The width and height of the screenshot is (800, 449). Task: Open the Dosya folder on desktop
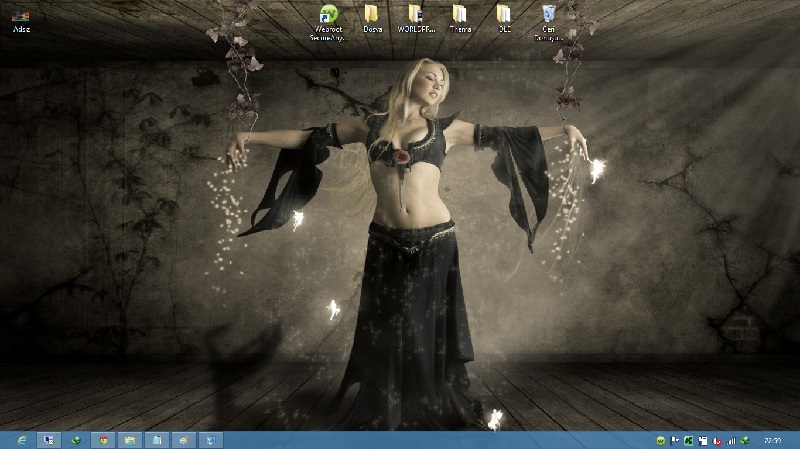click(372, 16)
